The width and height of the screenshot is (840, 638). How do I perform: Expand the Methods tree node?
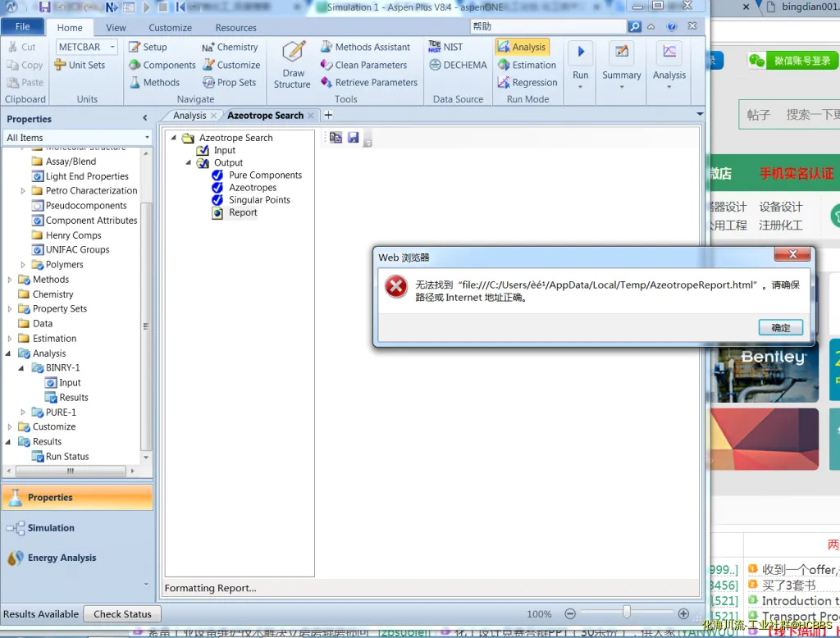10,280
